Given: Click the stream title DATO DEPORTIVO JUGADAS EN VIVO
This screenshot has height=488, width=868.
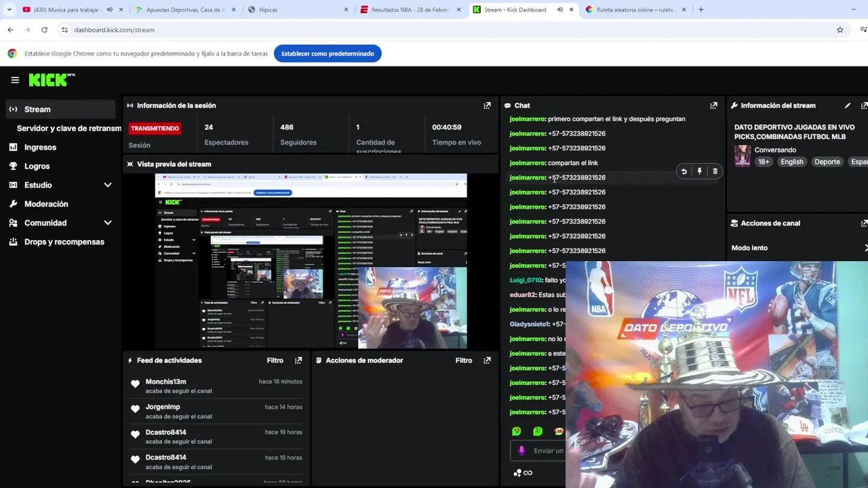Looking at the screenshot, I should (794, 131).
